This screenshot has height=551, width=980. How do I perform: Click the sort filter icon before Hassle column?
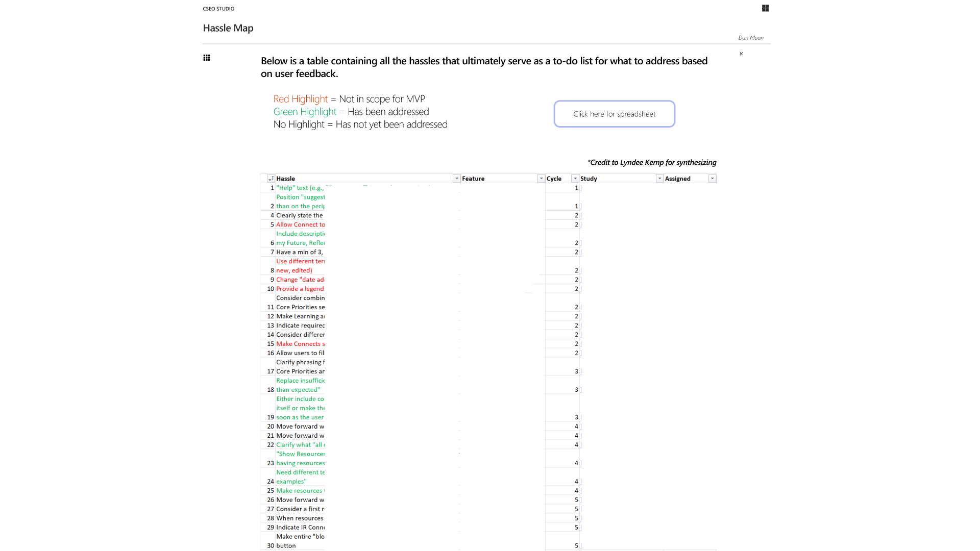271,179
